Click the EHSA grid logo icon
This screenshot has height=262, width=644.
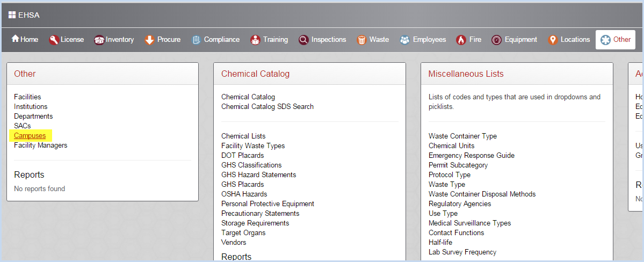[12, 15]
